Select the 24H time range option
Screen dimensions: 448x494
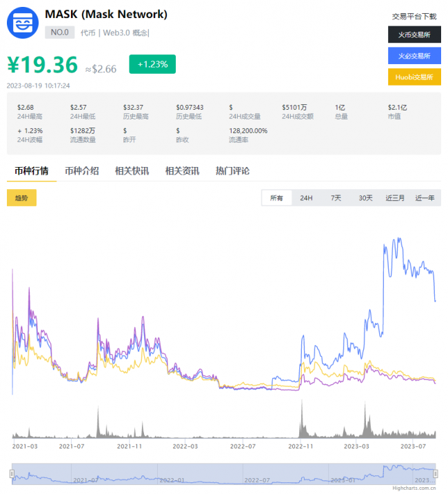click(x=306, y=198)
